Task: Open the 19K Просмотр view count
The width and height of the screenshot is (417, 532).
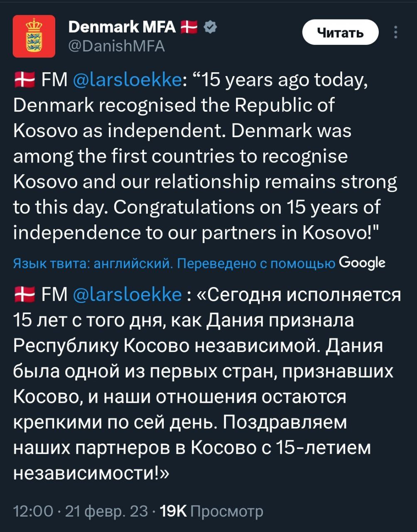Action: pyautogui.click(x=212, y=511)
